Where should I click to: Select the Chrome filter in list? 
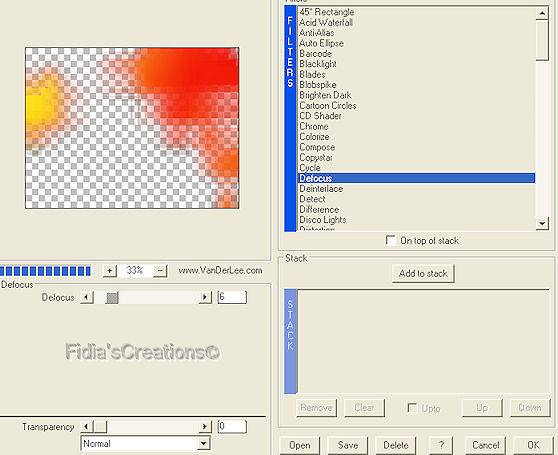coord(314,126)
